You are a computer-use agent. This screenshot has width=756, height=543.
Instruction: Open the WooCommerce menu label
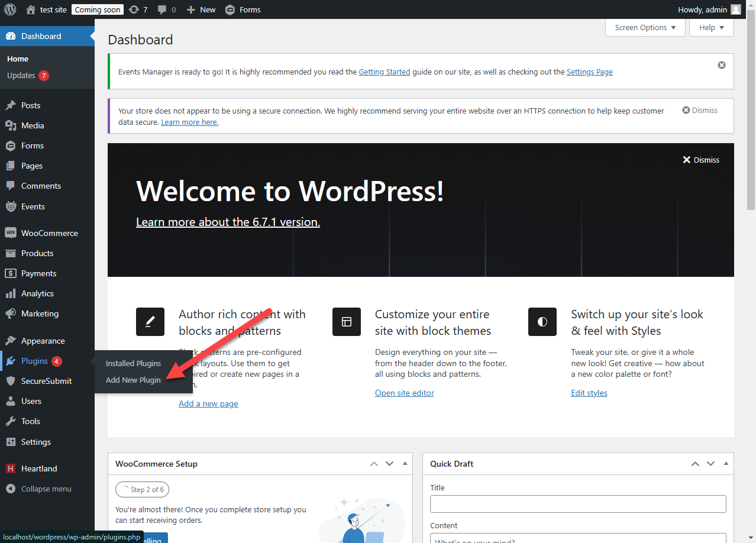pos(50,233)
